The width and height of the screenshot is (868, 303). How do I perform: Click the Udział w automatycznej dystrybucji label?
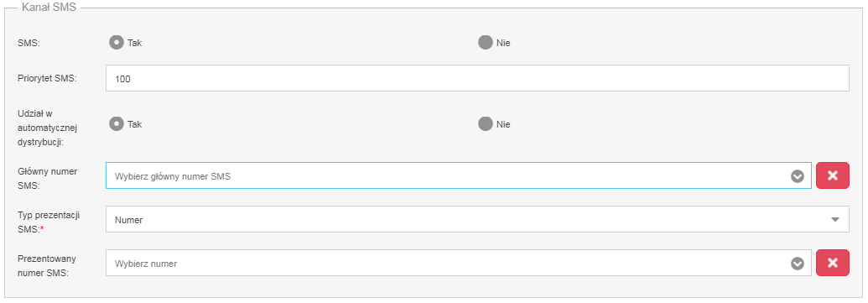[x=47, y=128]
